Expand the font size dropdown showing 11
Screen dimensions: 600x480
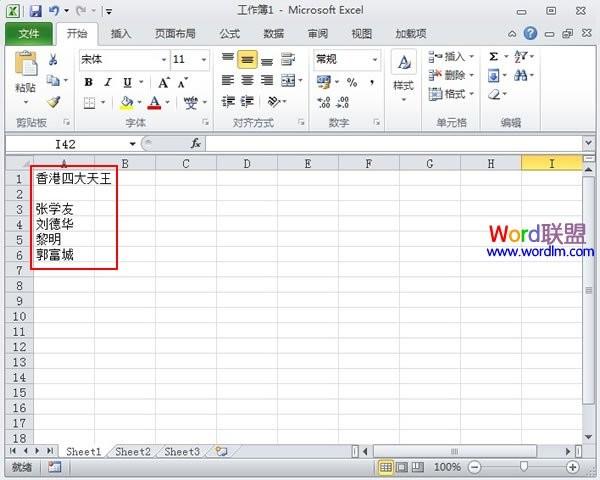[x=205, y=60]
